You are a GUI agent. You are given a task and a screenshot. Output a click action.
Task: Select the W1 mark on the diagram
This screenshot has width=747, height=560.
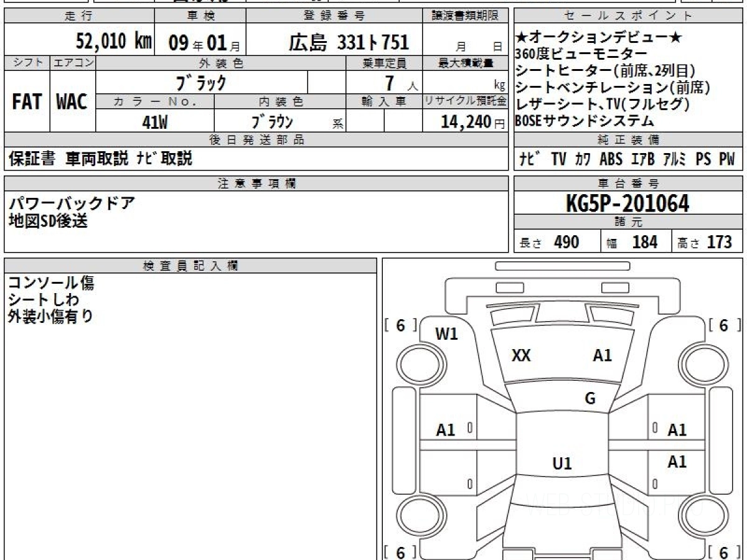[446, 334]
